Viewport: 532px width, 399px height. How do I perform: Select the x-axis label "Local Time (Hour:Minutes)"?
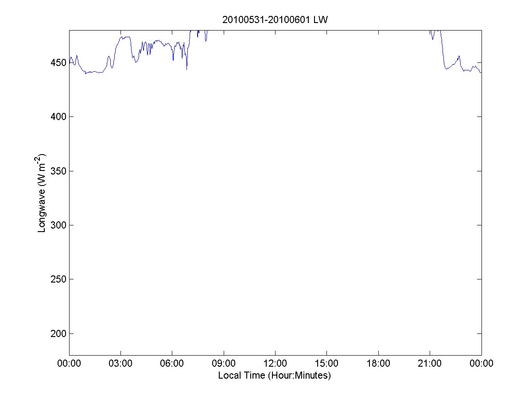pyautogui.click(x=275, y=376)
